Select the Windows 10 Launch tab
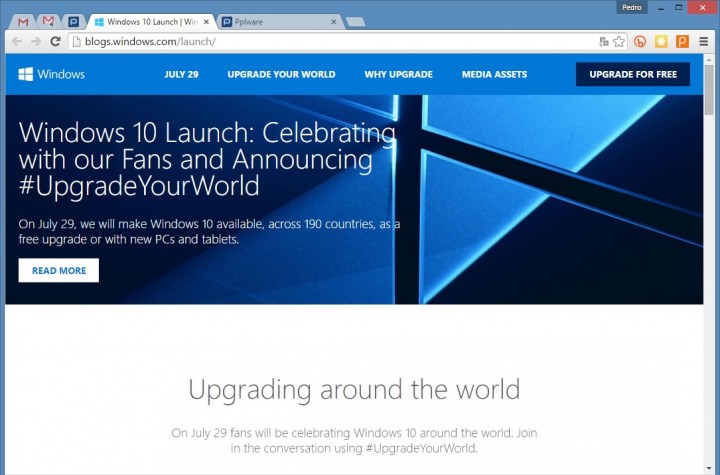Viewport: 720px width, 475px height. pos(152,22)
